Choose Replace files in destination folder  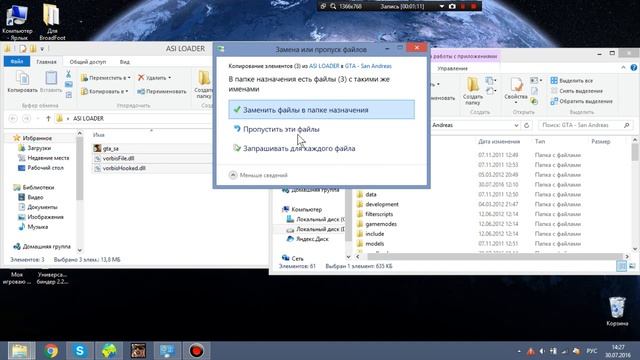[322, 110]
